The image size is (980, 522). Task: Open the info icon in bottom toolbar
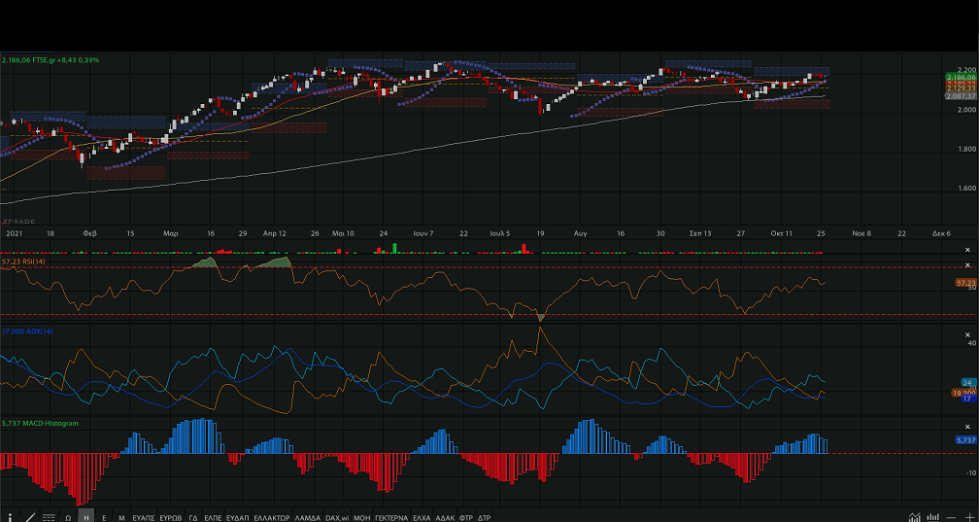click(x=10, y=517)
